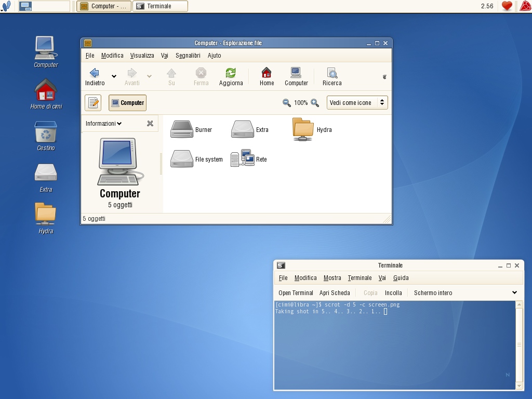
Task: Open the Vai menu in file browser
Action: pyautogui.click(x=165, y=55)
